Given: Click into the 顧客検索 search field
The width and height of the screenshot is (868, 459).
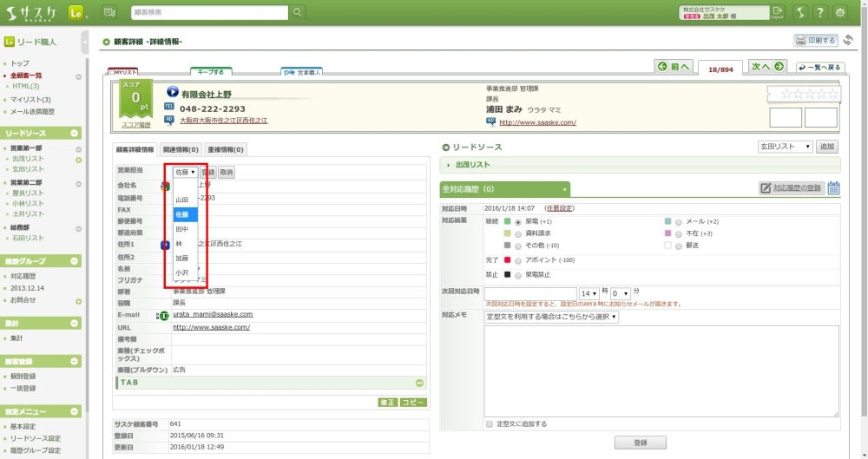Looking at the screenshot, I should [x=209, y=12].
